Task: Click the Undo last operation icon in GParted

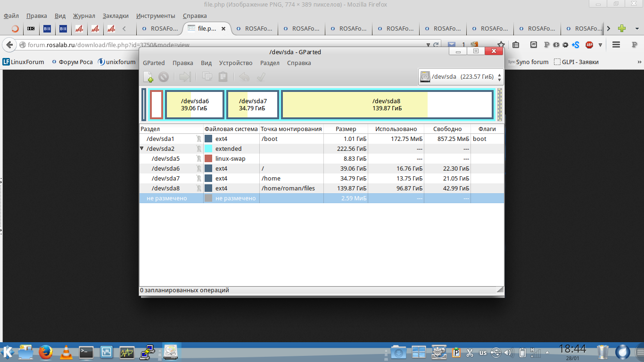Action: click(x=244, y=77)
